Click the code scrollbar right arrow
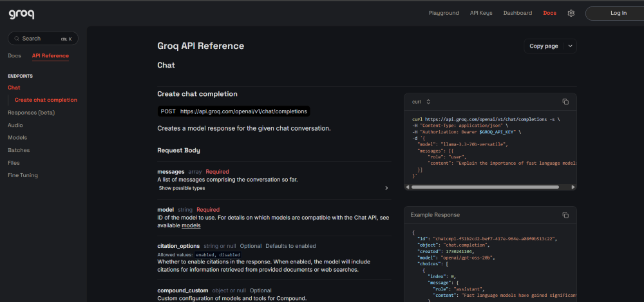This screenshot has width=644, height=302. click(573, 187)
